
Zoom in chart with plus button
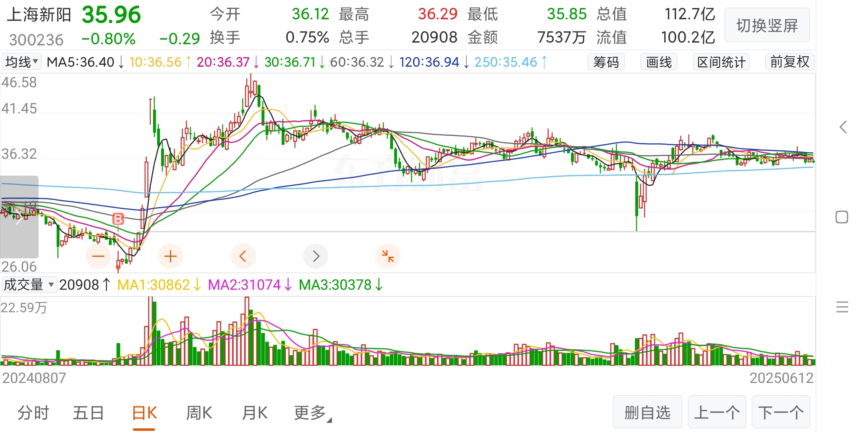coord(170,256)
